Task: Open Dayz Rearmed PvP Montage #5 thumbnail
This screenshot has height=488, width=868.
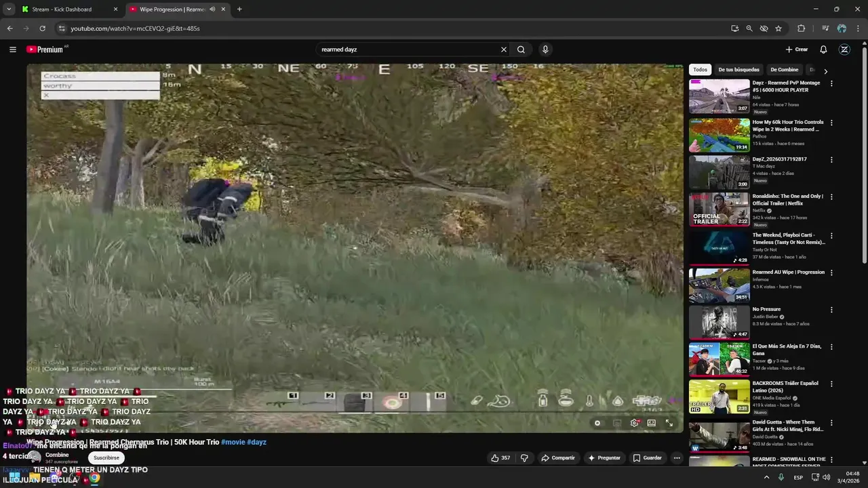Action: click(x=719, y=96)
